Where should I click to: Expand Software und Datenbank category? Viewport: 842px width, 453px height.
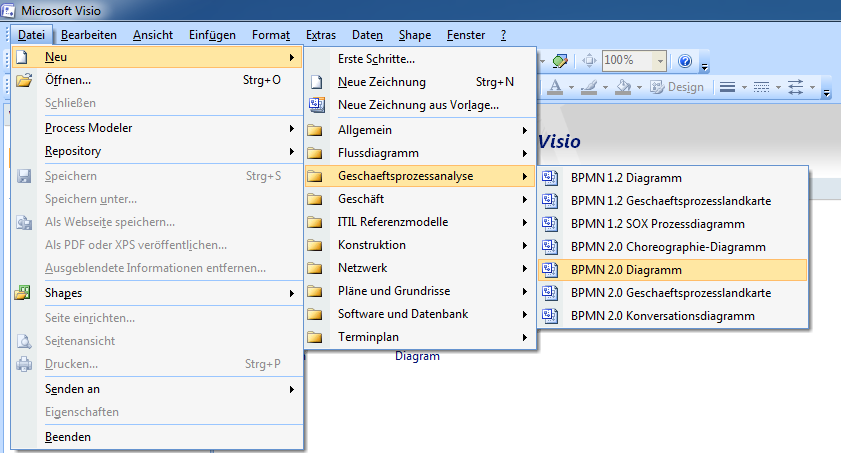click(420, 314)
